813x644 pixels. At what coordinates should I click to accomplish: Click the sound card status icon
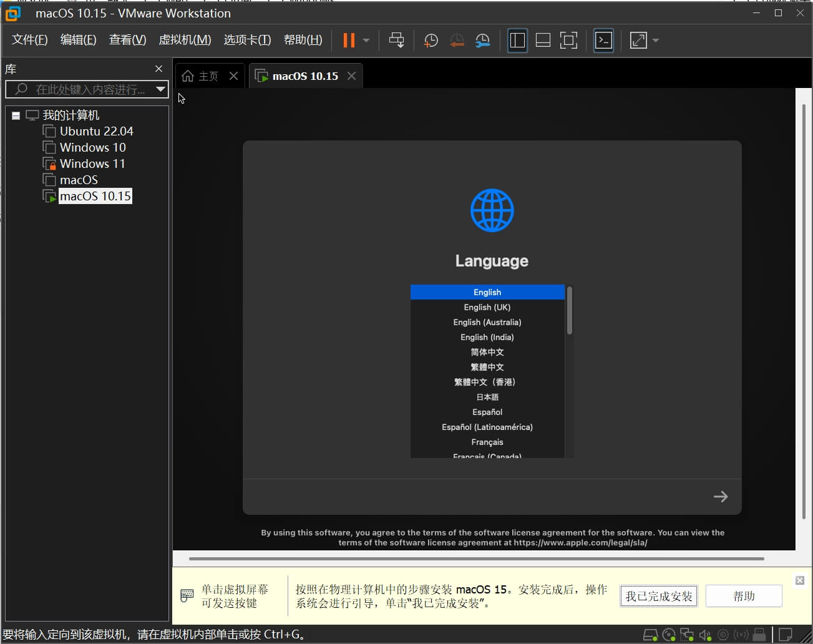click(x=705, y=635)
